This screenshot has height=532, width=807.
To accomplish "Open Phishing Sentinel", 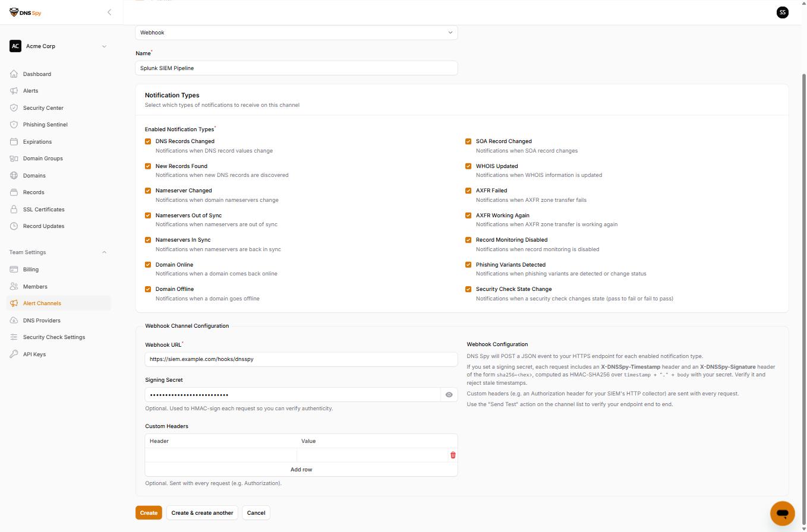I will click(x=58, y=125).
